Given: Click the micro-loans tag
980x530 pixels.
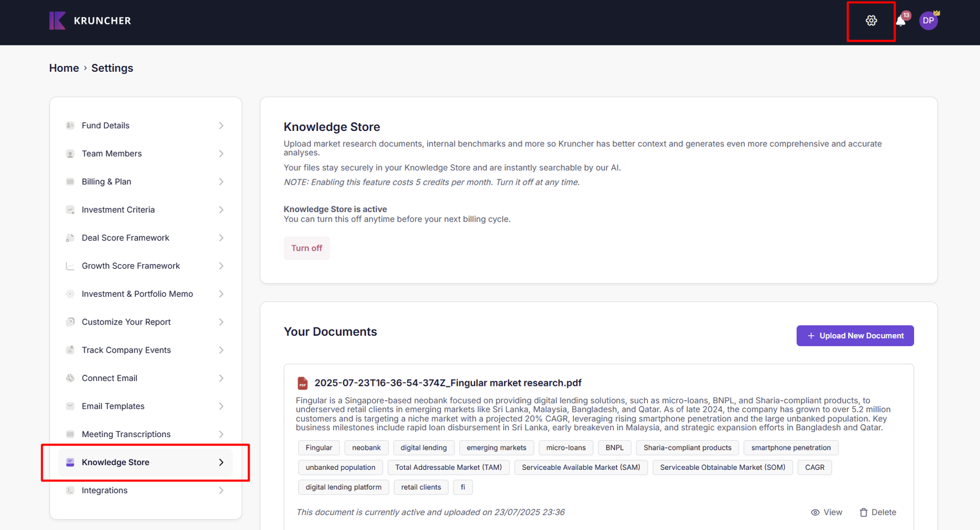Looking at the screenshot, I should coord(566,448).
